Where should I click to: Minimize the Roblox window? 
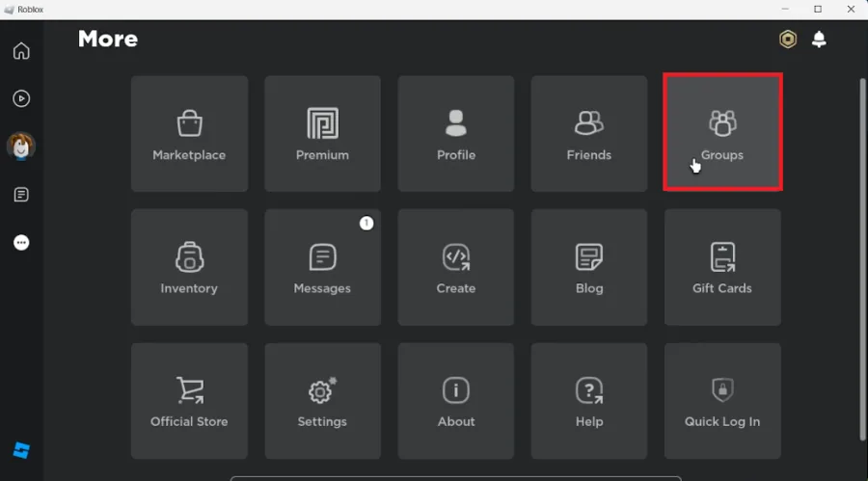click(x=785, y=10)
